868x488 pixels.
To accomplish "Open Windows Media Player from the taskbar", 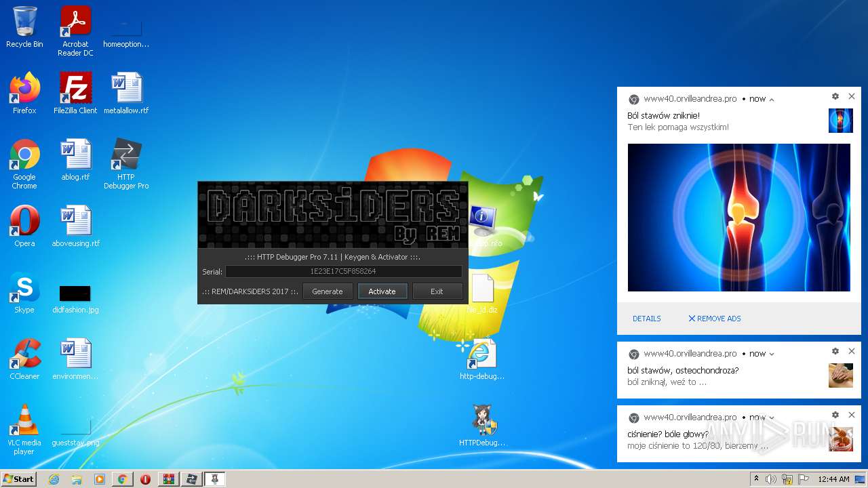I will tap(100, 479).
